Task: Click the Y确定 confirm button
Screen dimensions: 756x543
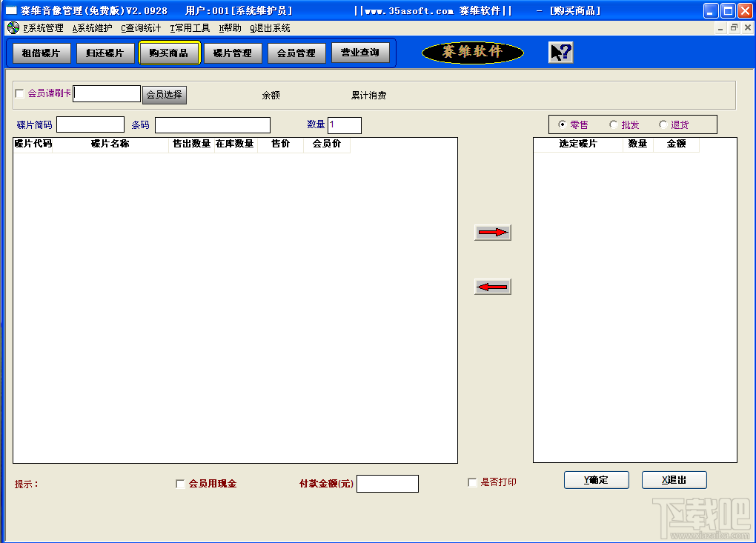Action: (597, 480)
